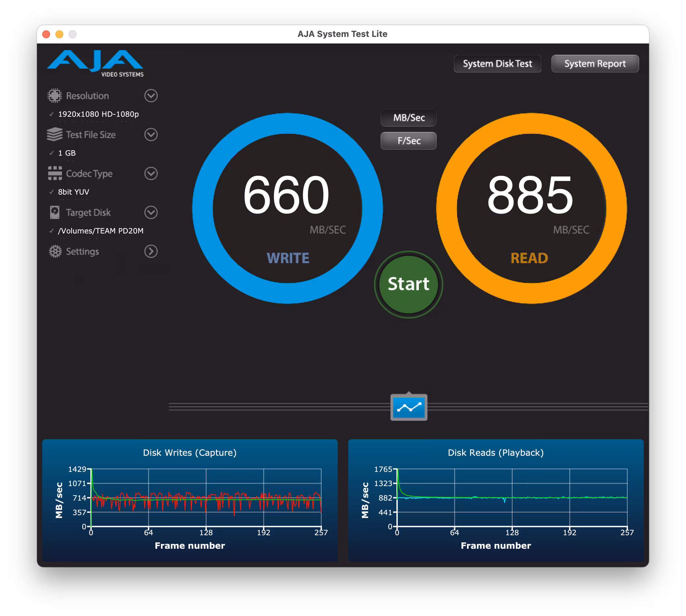Click the blue WRITE speed gauge

click(287, 208)
